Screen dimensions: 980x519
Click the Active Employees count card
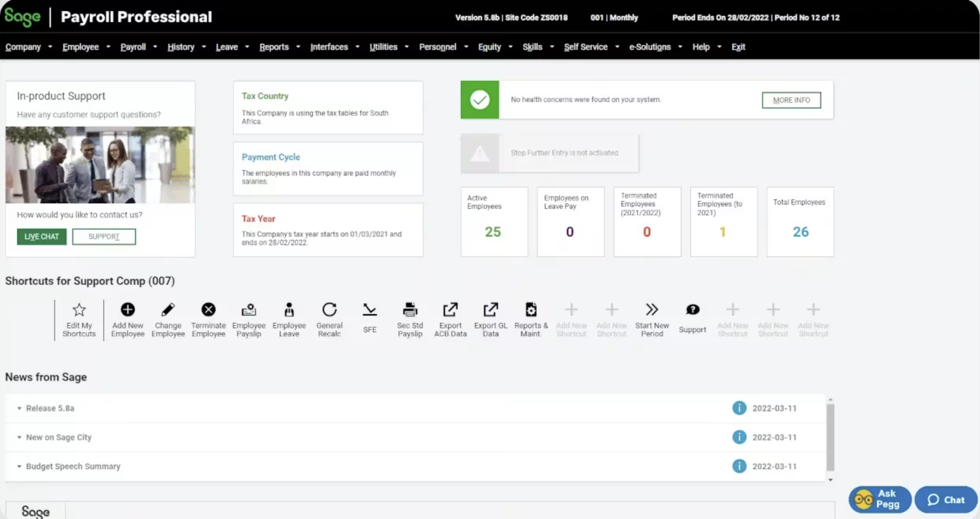(x=494, y=222)
